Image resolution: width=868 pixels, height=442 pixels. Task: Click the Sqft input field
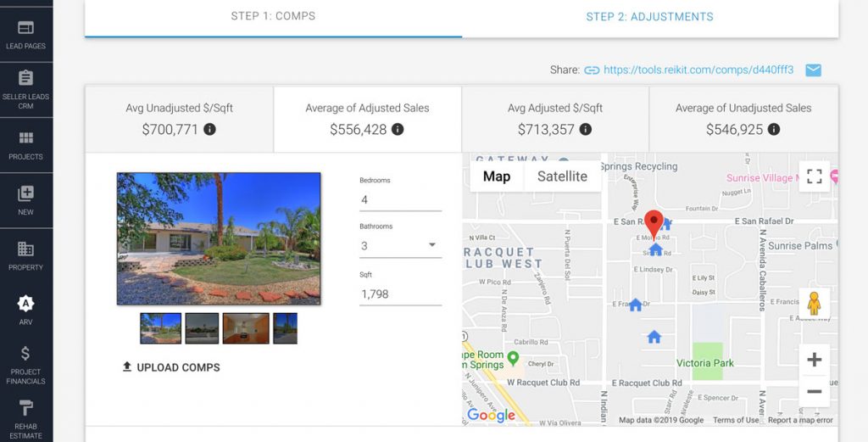pyautogui.click(x=400, y=294)
